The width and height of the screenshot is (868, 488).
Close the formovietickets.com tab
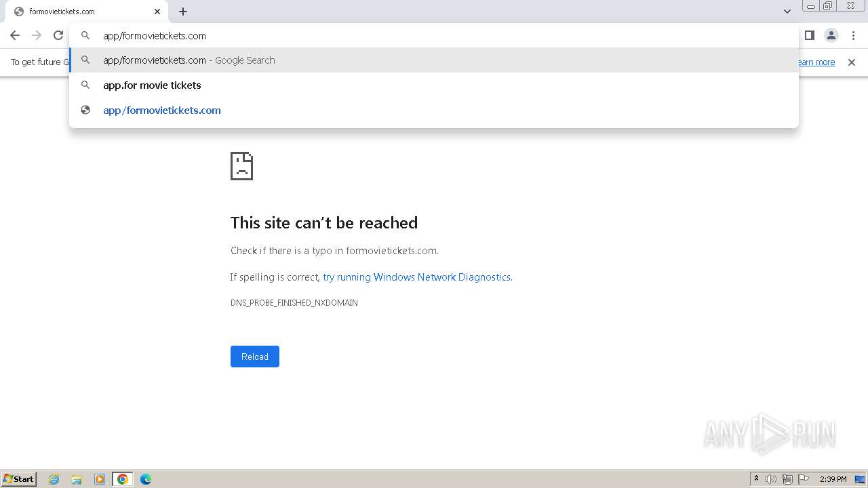pos(157,12)
